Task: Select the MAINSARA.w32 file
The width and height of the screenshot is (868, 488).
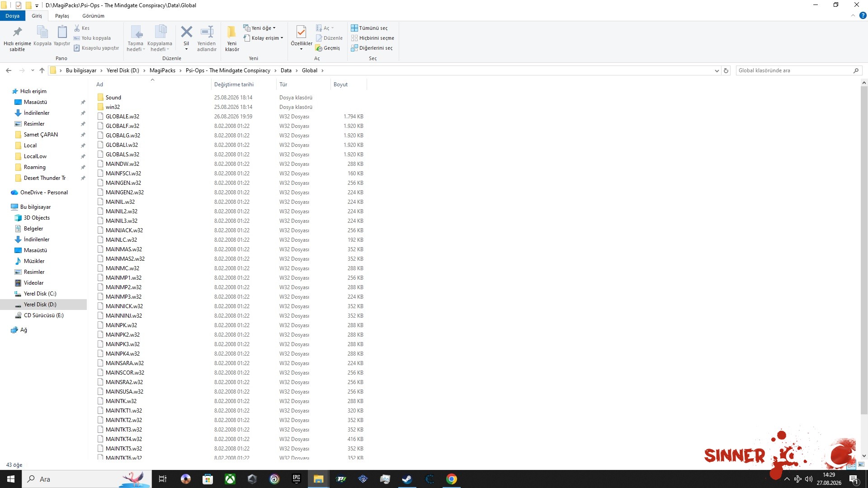Action: click(x=124, y=363)
